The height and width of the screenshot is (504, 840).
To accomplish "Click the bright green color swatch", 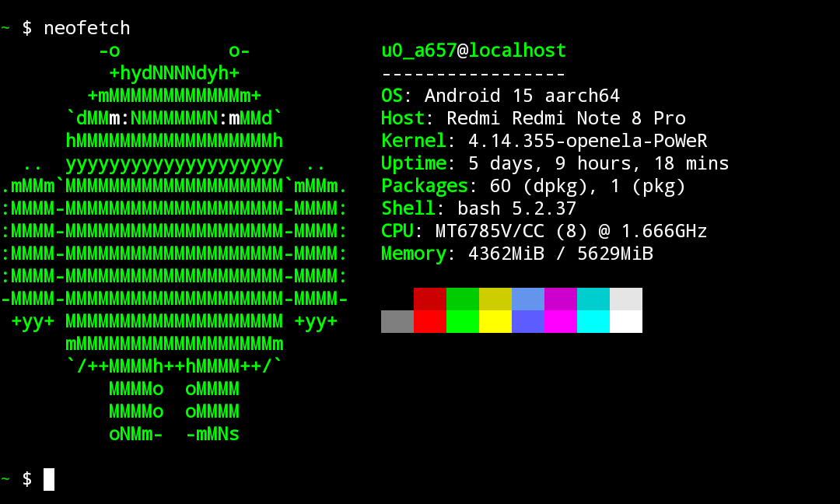I will click(462, 321).
